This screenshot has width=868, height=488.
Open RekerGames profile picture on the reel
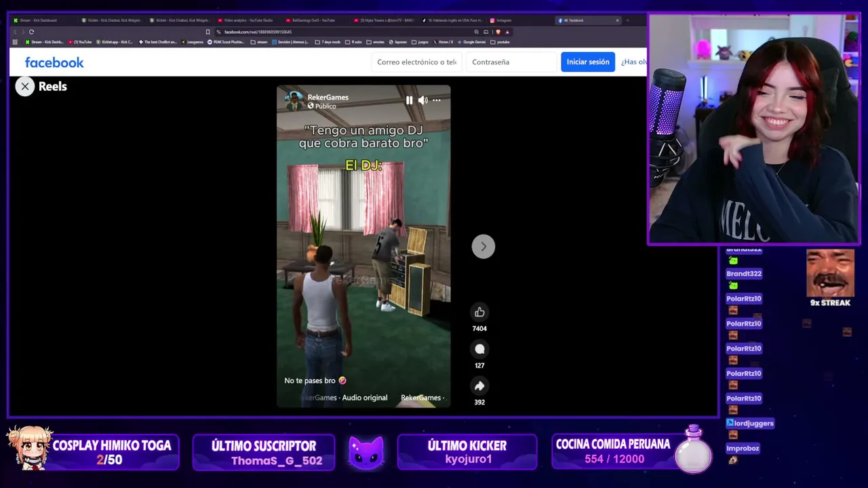pos(294,101)
